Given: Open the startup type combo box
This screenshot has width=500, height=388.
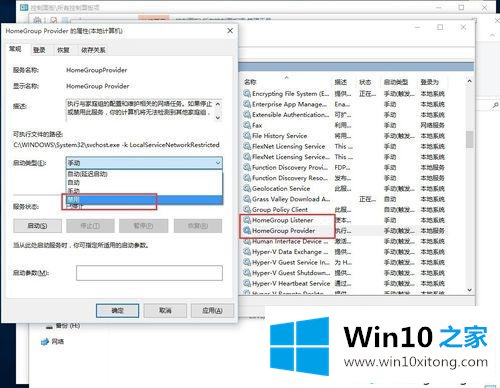Looking at the screenshot, I should pyautogui.click(x=144, y=163).
